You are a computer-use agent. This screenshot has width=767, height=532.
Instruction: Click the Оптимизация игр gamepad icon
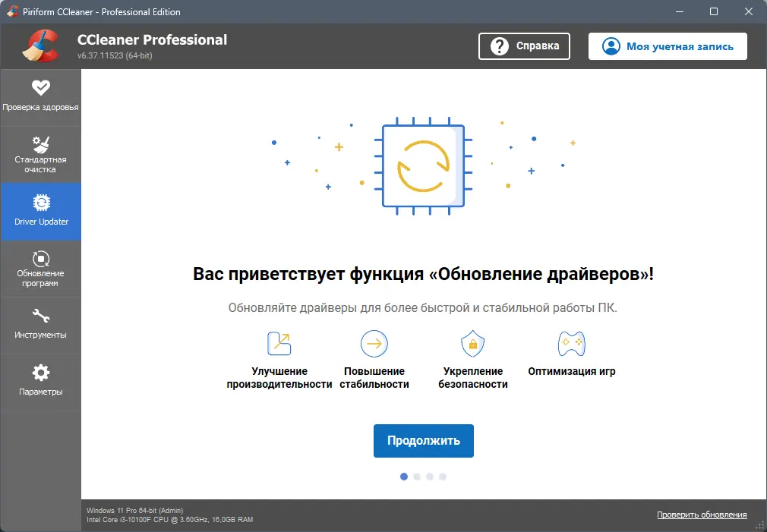[x=570, y=343]
